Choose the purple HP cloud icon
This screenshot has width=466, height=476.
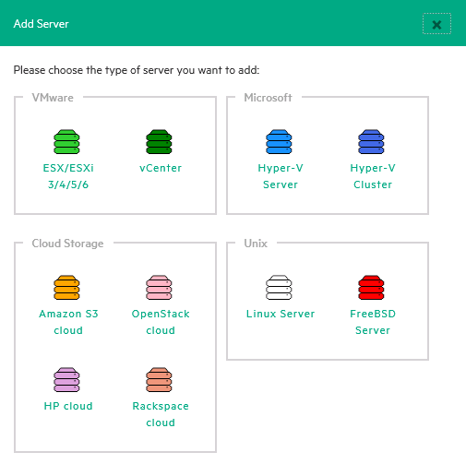66,380
